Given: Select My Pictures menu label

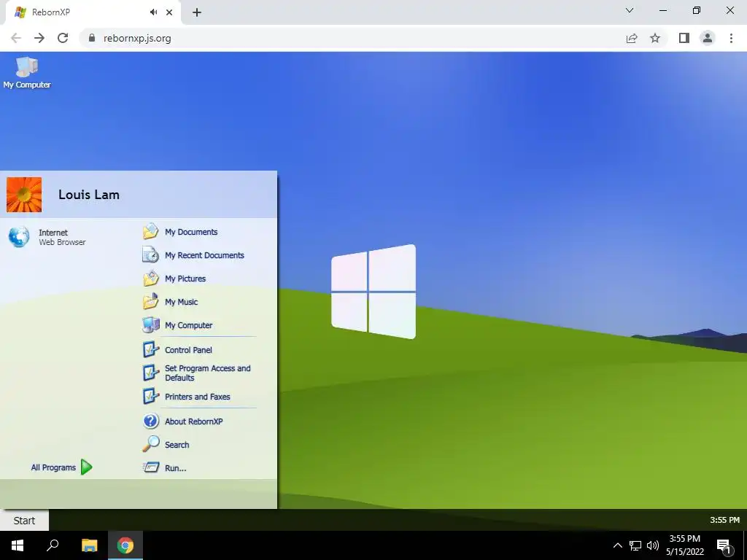Looking at the screenshot, I should click(x=185, y=279).
